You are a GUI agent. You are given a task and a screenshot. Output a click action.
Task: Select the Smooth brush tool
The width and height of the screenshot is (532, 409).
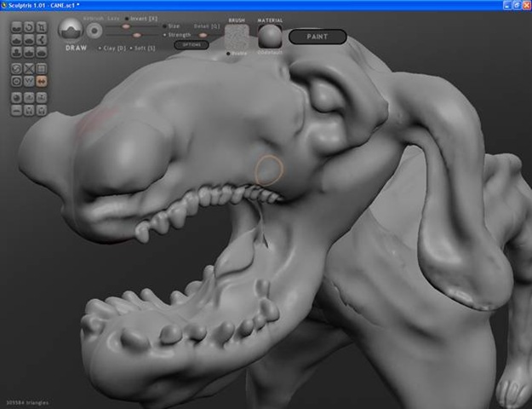[42, 52]
